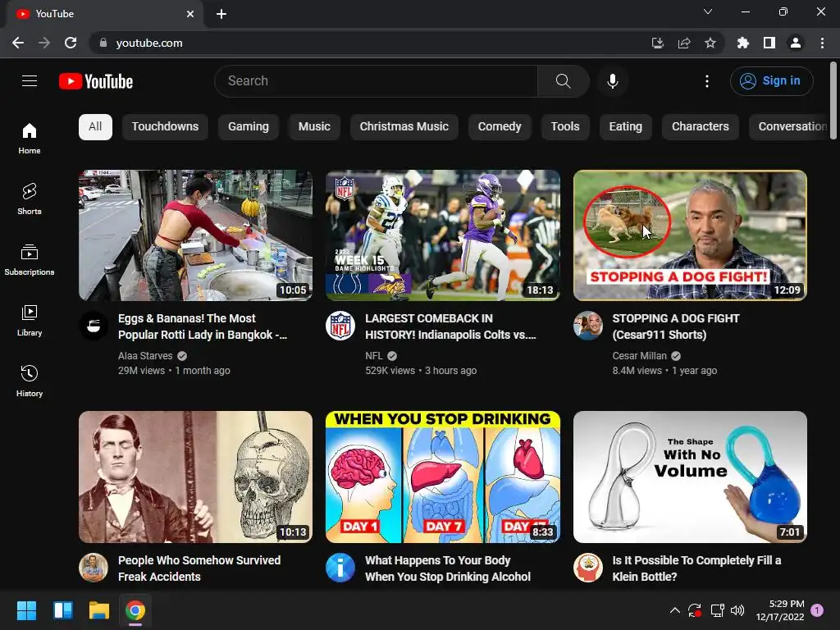Open Chrome profile menu
The image size is (840, 630).
(796, 43)
